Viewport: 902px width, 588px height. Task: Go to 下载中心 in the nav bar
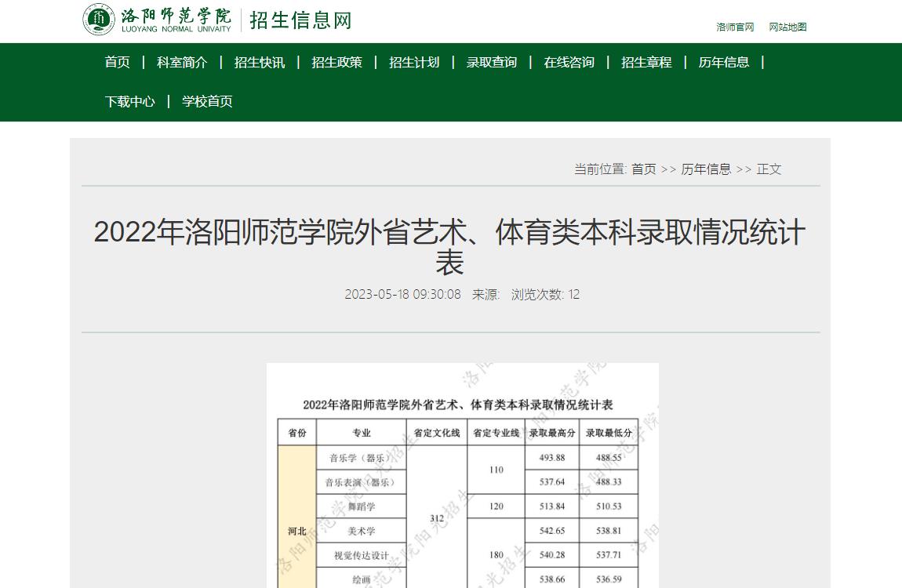point(130,102)
